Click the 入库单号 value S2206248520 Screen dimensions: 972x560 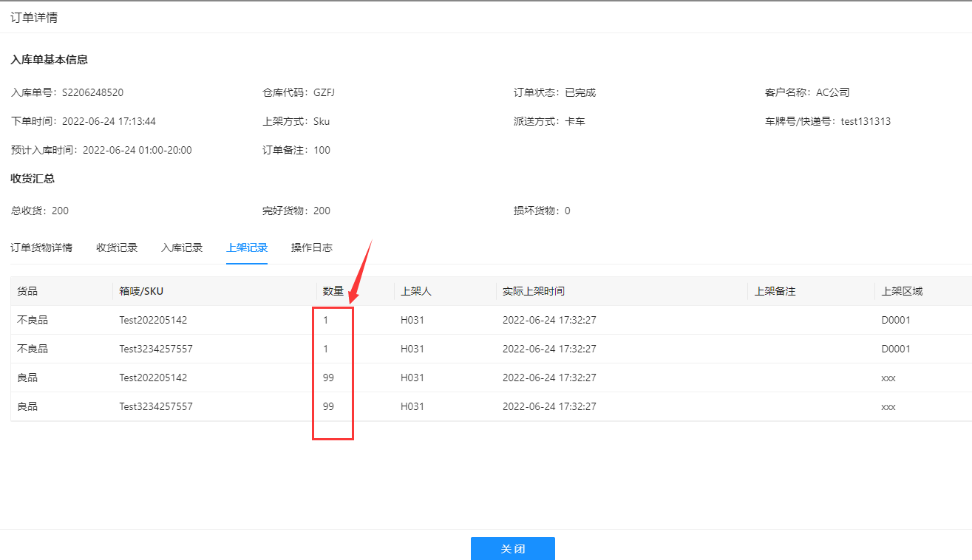[92, 92]
